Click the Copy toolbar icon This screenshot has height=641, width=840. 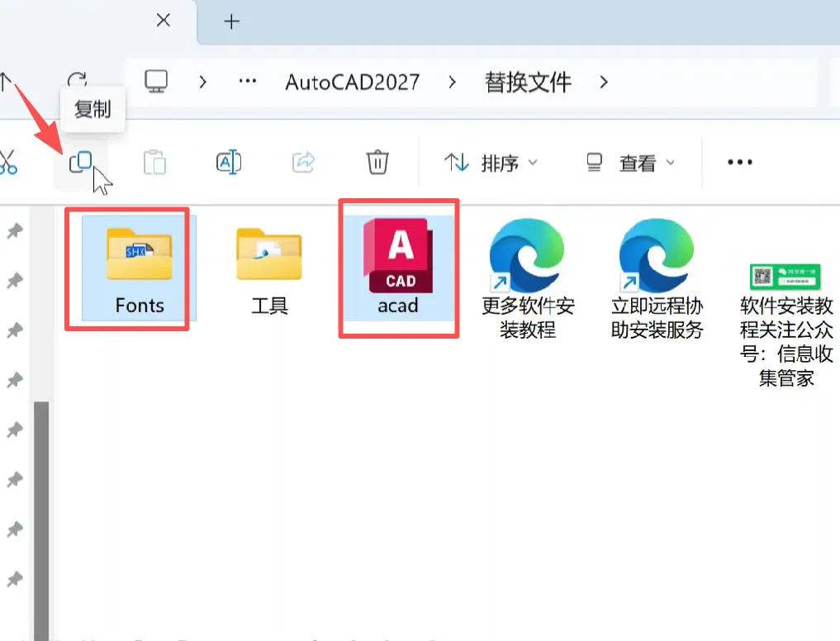click(x=80, y=162)
